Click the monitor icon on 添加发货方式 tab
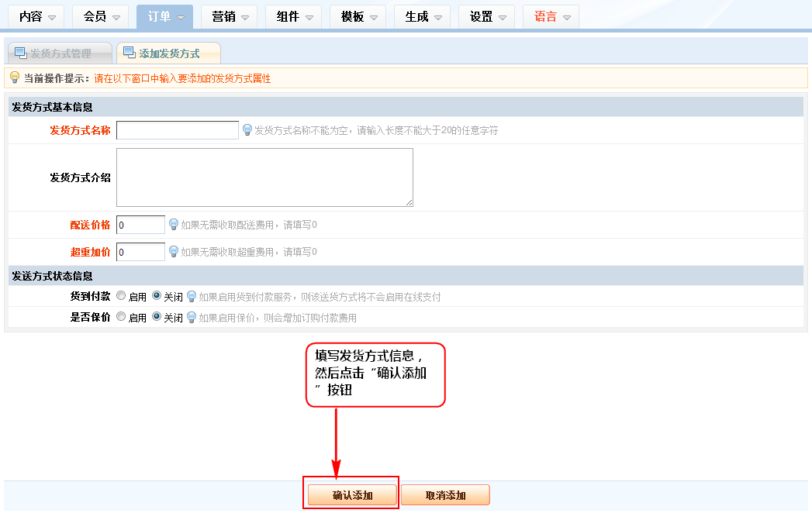The image size is (812, 513). coord(129,53)
